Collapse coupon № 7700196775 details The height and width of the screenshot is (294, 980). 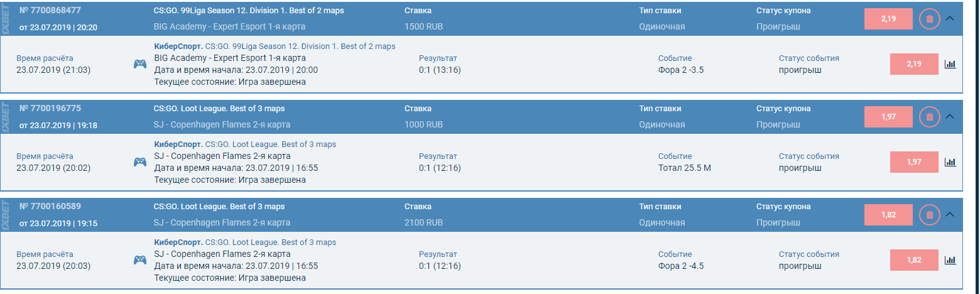(x=950, y=116)
